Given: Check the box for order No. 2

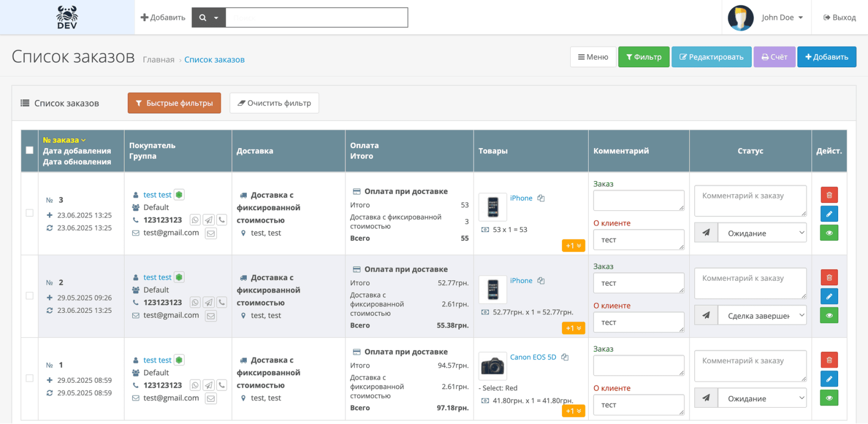Looking at the screenshot, I should pos(29,296).
